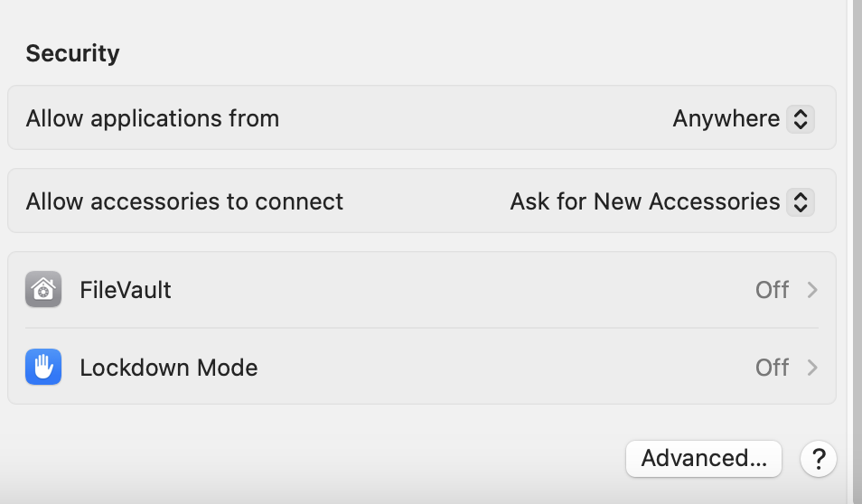Expand FileVault using its right chevron
The height and width of the screenshot is (504, 862).
(812, 290)
